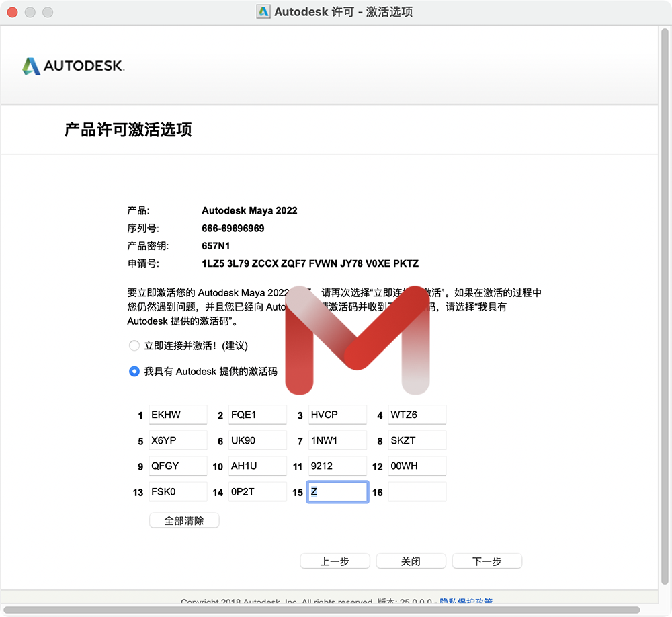
Task: Proceed with the 下一步 next button
Action: pos(487,561)
